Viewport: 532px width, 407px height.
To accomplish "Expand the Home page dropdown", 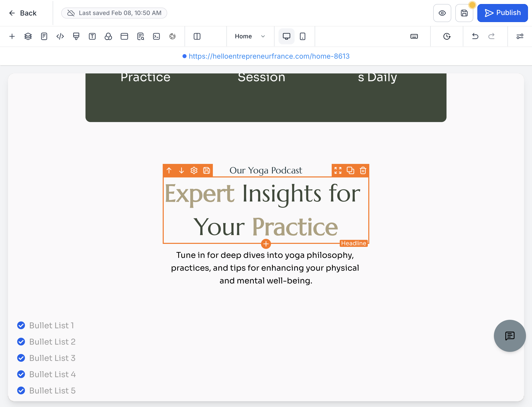I will (x=250, y=36).
